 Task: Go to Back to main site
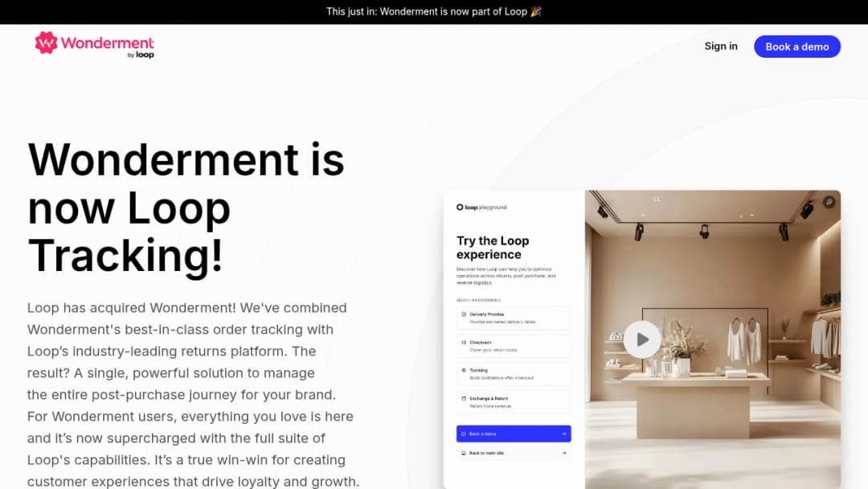click(x=514, y=453)
